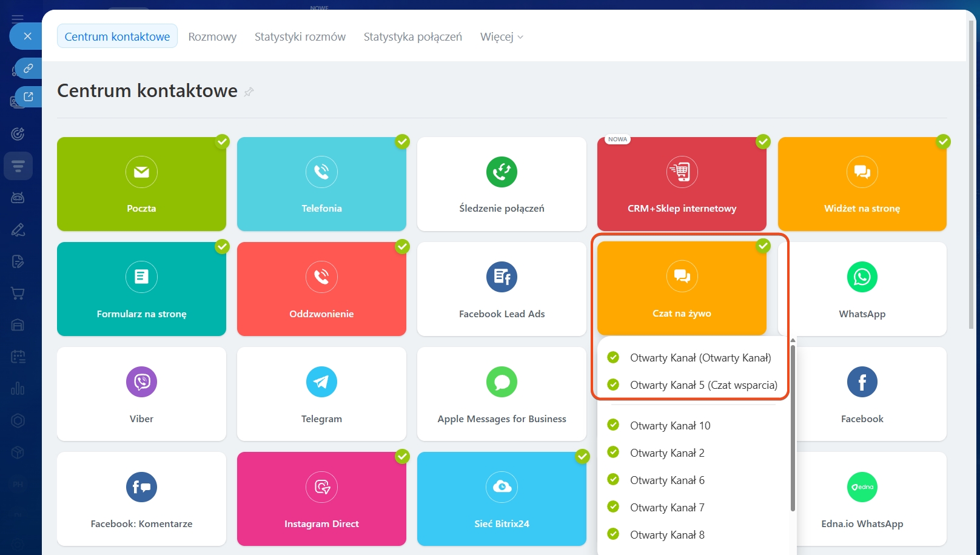Image resolution: width=980 pixels, height=555 pixels.
Task: Open Apple Messages for Business icon
Action: point(502,382)
